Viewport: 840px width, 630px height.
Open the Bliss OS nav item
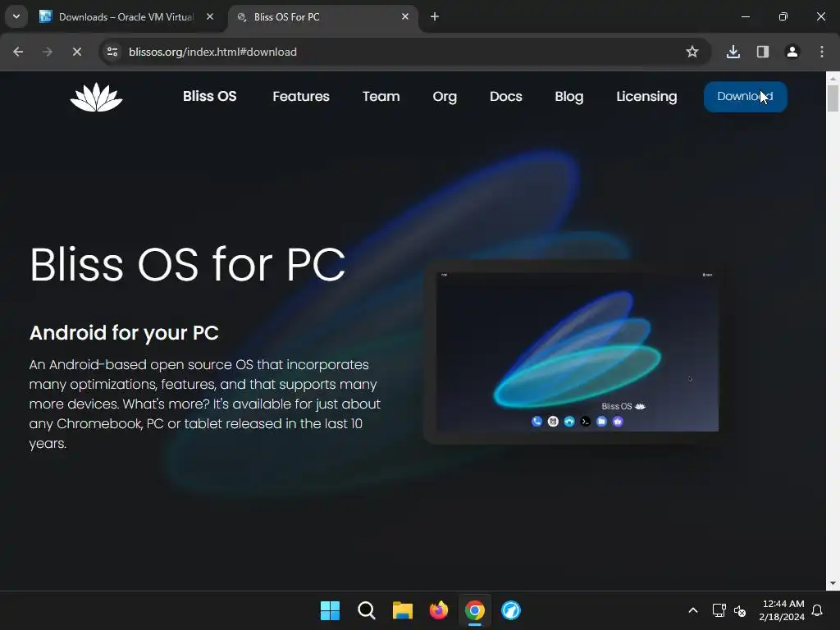[209, 97]
